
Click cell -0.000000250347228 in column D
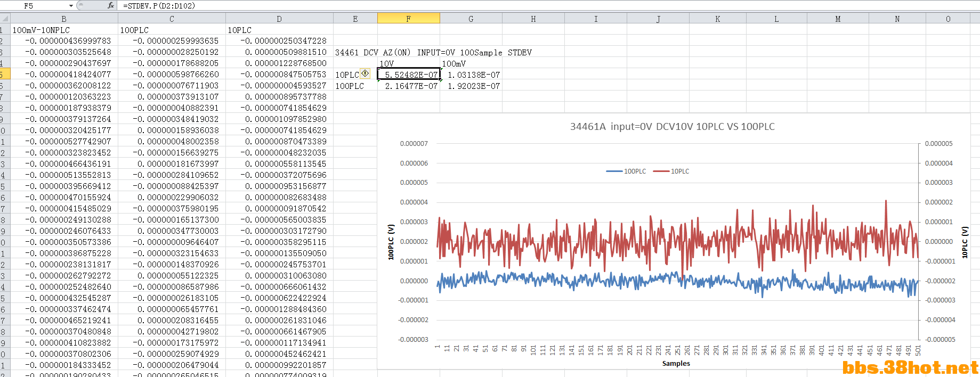pos(279,41)
